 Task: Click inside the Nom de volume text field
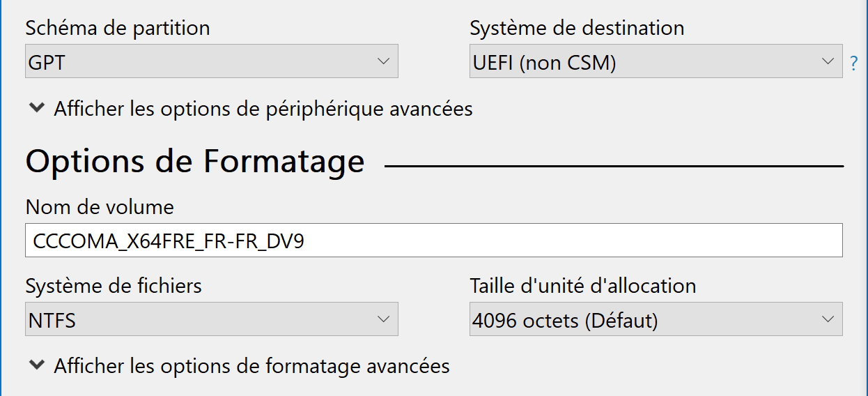pos(434,241)
